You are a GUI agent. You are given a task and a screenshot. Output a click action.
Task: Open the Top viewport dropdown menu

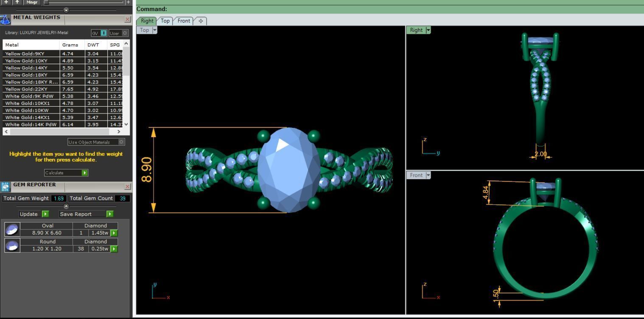(x=154, y=30)
